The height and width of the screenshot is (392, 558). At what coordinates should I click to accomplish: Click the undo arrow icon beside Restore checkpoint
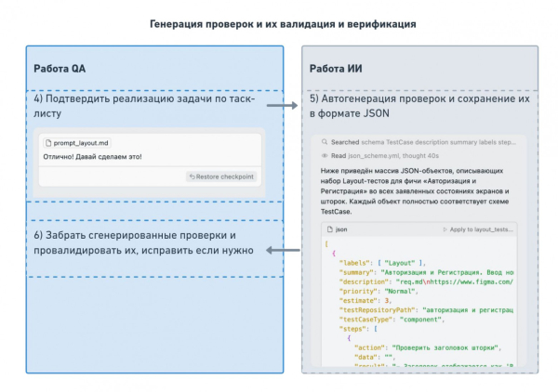pyautogui.click(x=193, y=176)
